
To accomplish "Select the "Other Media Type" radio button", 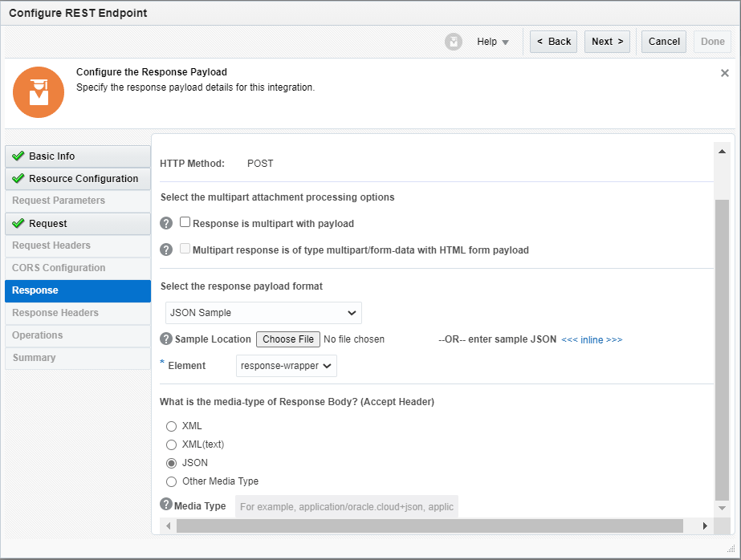I will [x=172, y=481].
